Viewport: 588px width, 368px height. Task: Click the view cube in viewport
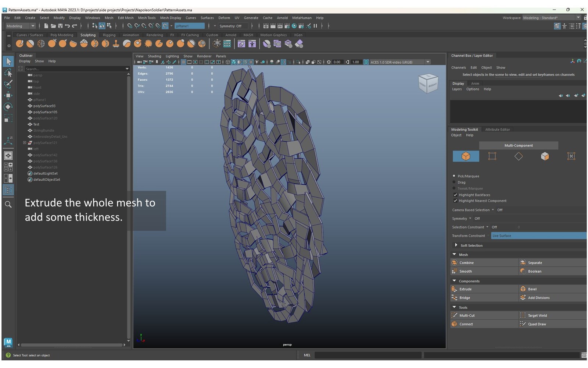click(x=428, y=83)
